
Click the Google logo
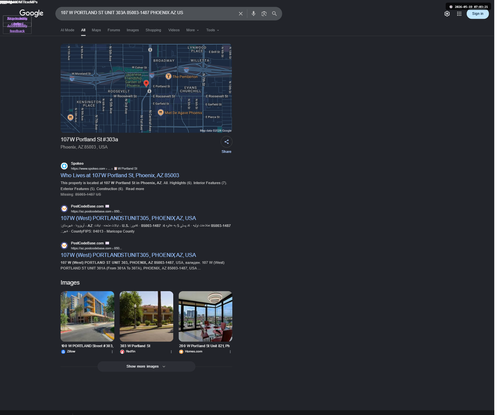pyautogui.click(x=31, y=13)
